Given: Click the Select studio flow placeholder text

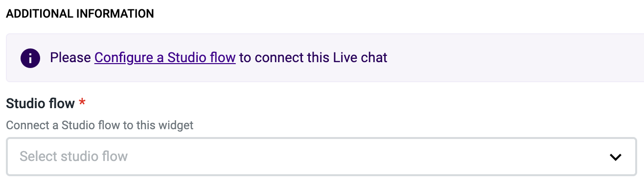Looking at the screenshot, I should coord(73,157).
